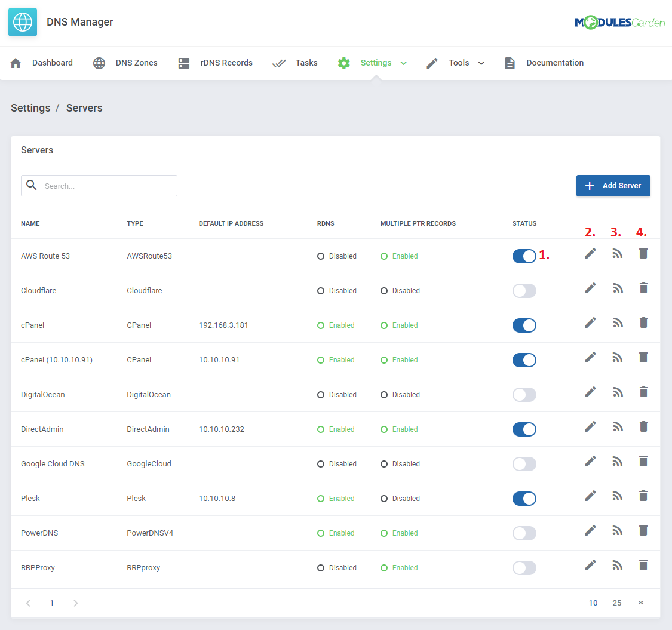Click the Add Server button

coord(613,186)
